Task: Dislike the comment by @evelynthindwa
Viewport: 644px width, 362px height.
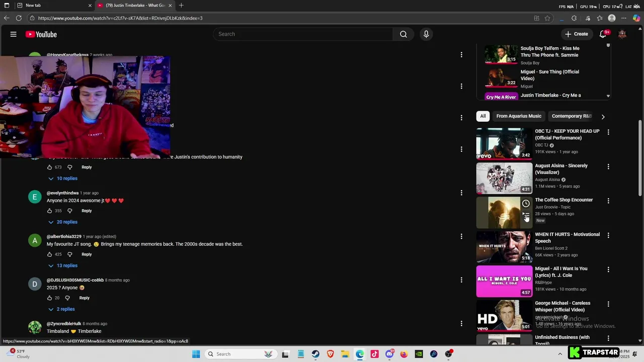Action: (x=69, y=211)
